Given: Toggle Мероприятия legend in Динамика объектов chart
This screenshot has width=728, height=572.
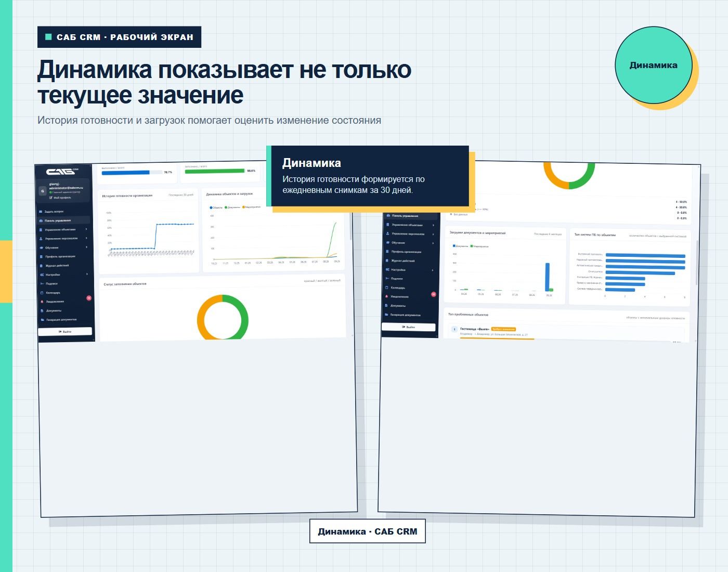Looking at the screenshot, I should pos(251,207).
